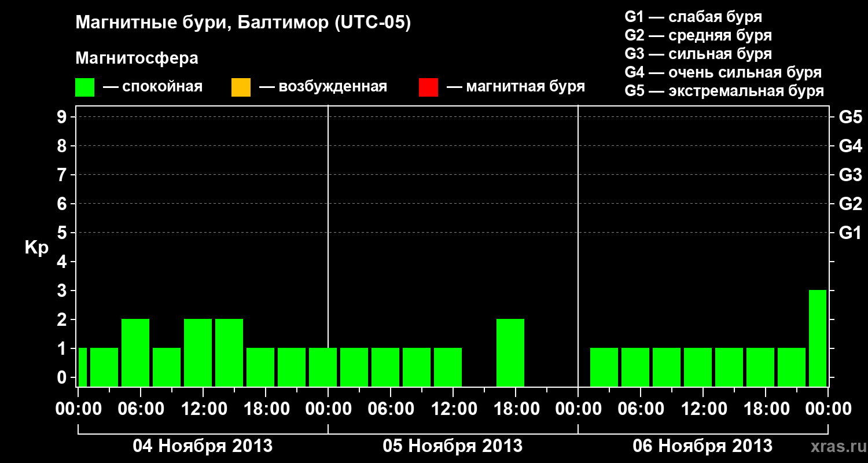Click the right-axis label G4
Screen dimensions: 868x463
click(850, 146)
